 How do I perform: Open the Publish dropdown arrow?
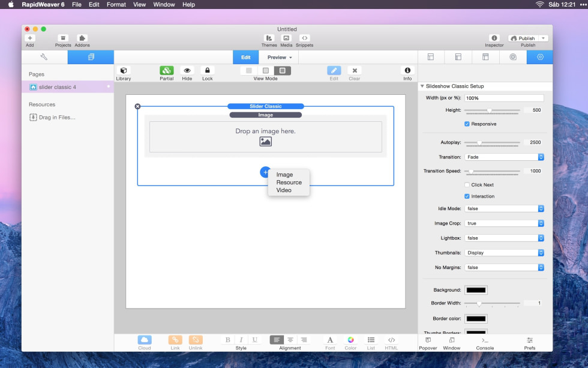tap(544, 38)
